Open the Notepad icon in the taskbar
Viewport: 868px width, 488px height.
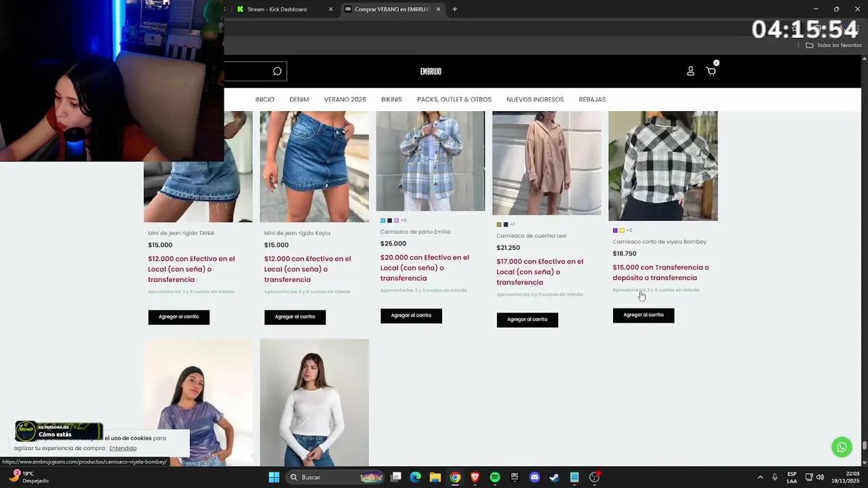[574, 477]
